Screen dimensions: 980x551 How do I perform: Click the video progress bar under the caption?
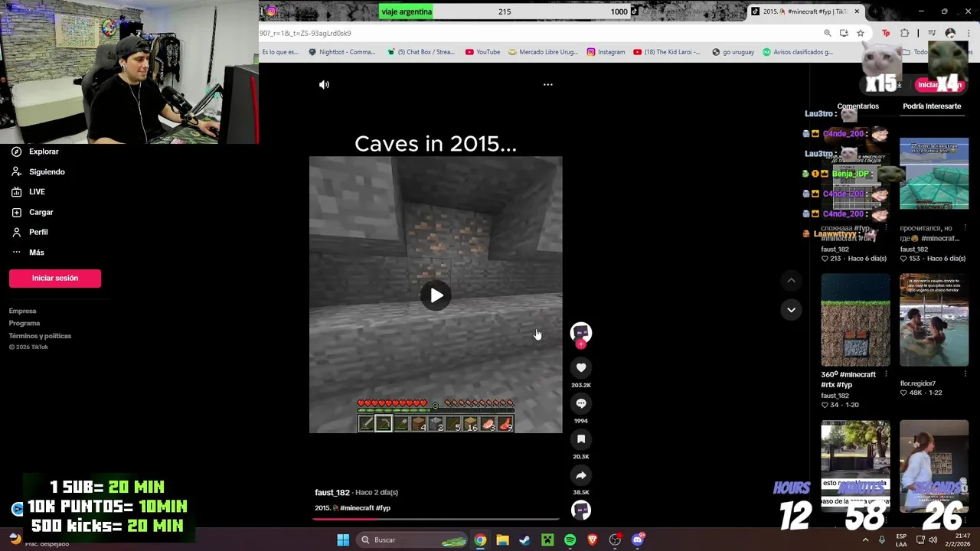click(436, 519)
